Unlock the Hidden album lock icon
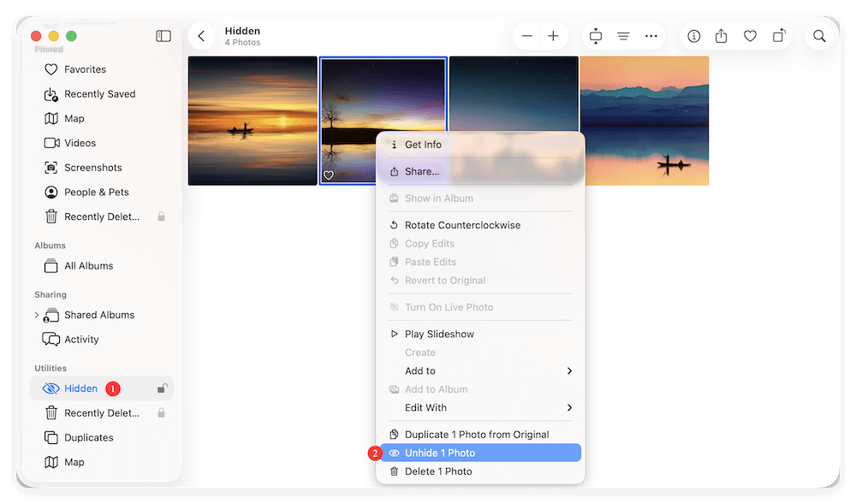The image size is (856, 504). tap(163, 387)
